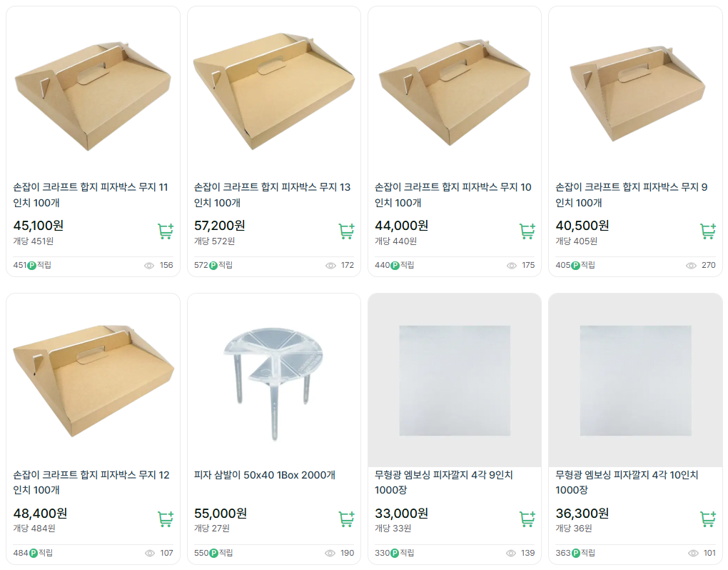Screen dimensions: 728x570
Task: Open the pizza tripod stand product image
Action: point(274,380)
